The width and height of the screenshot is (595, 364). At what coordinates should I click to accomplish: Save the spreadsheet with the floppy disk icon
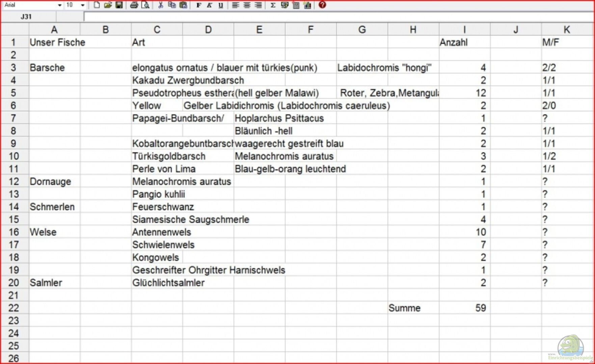click(119, 5)
